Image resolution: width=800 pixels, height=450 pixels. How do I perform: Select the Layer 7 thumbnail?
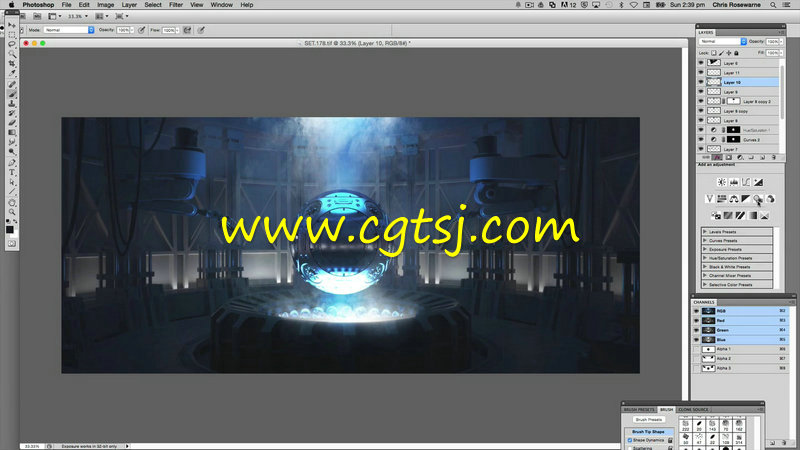[714, 149]
